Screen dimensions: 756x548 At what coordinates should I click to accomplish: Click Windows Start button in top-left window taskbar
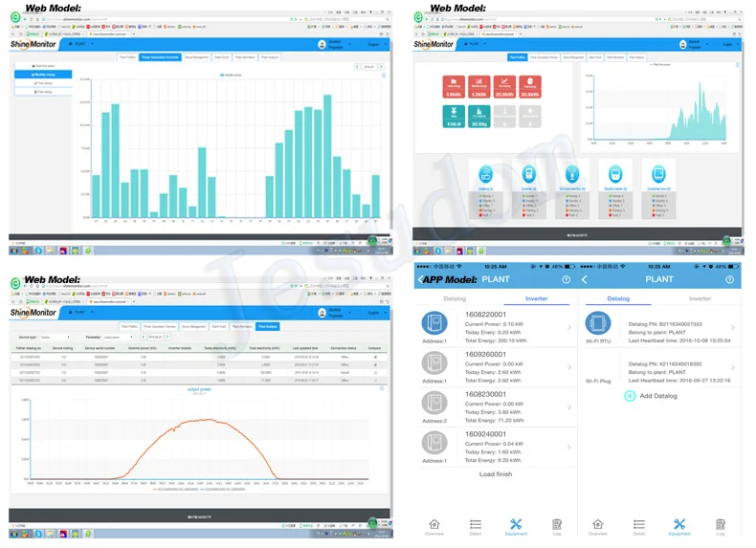(x=14, y=251)
